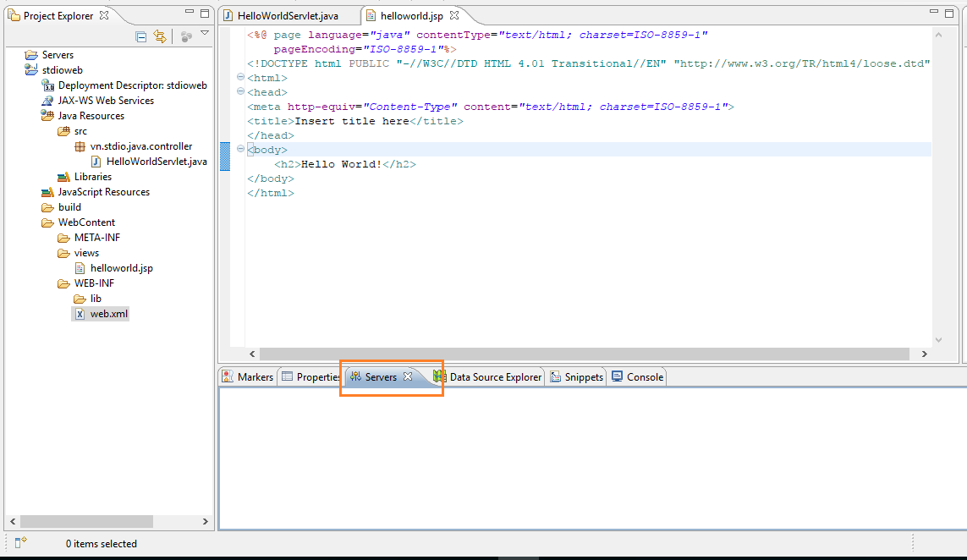Collapse the <head> fold marker
This screenshot has width=967, height=560.
coord(240,91)
